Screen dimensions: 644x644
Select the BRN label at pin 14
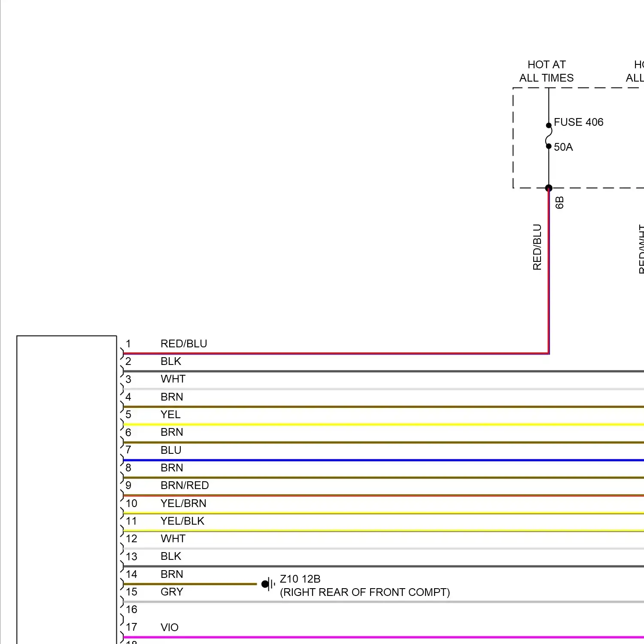coord(172,574)
